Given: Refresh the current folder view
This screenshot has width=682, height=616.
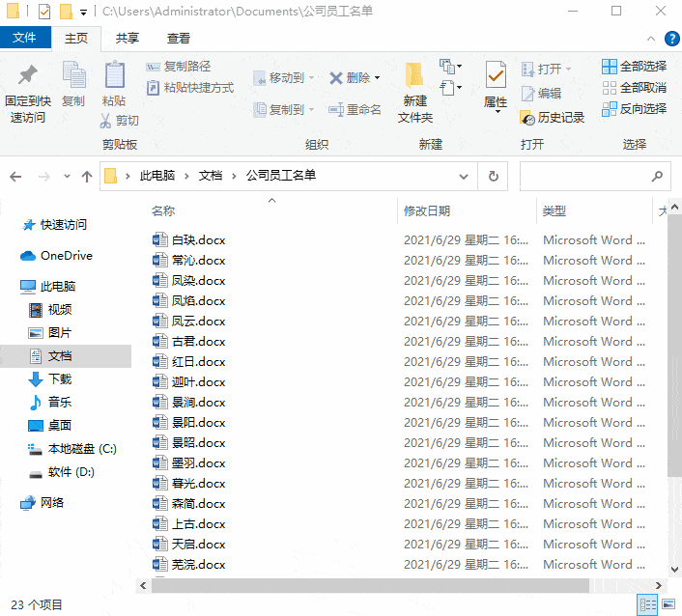Looking at the screenshot, I should [x=494, y=176].
